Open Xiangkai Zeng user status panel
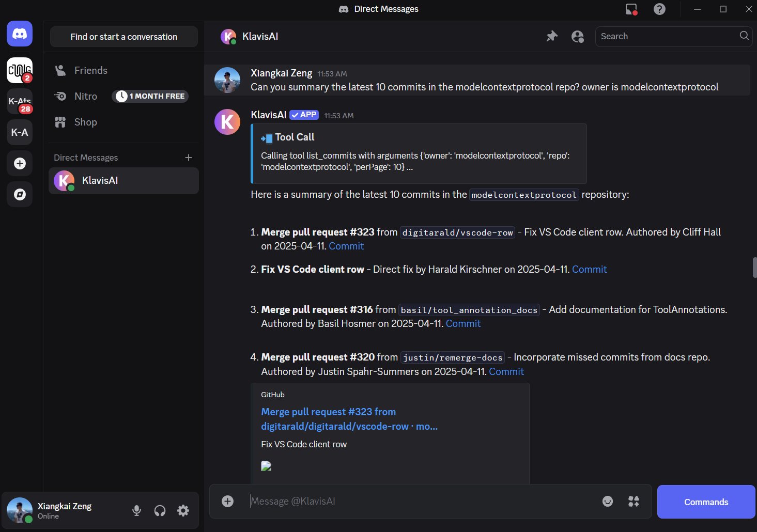This screenshot has height=532, width=757. [64, 510]
